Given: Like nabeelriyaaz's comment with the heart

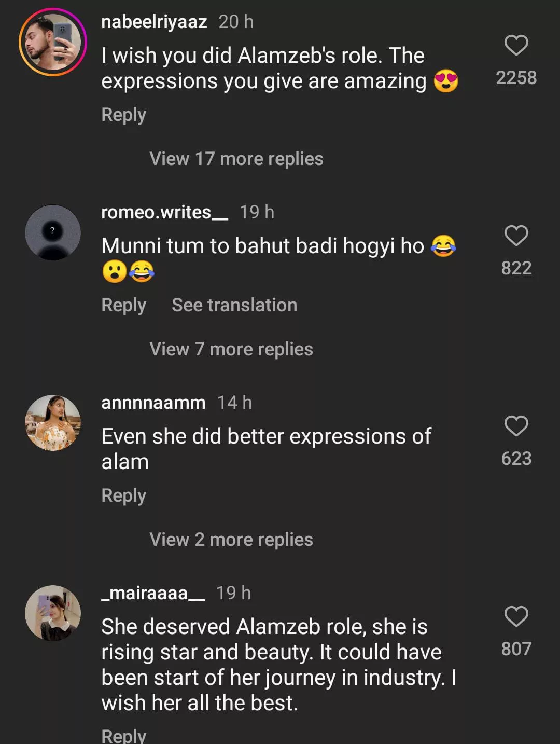Looking at the screenshot, I should (x=516, y=46).
